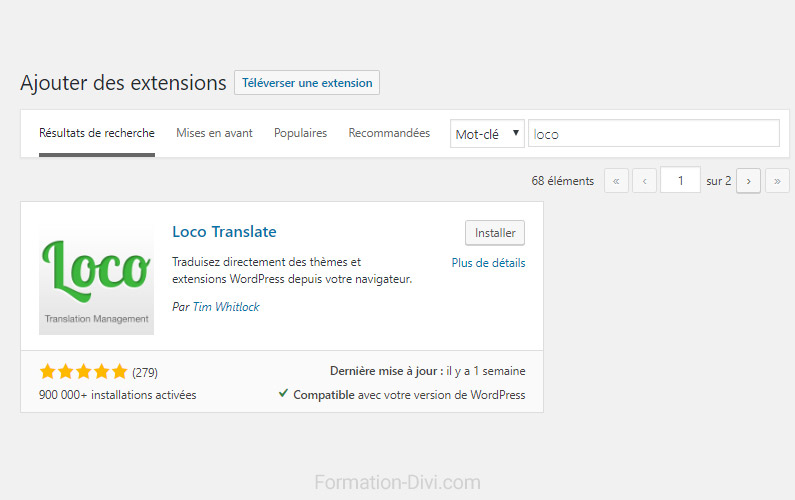
Task: Click the Loco Translate logo image
Action: (x=96, y=278)
